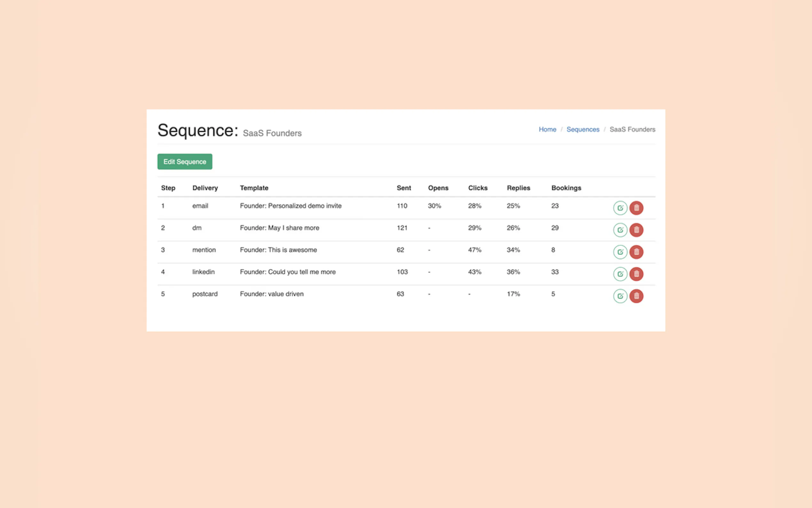Delete the mention step row
This screenshot has width=812, height=508.
point(636,252)
